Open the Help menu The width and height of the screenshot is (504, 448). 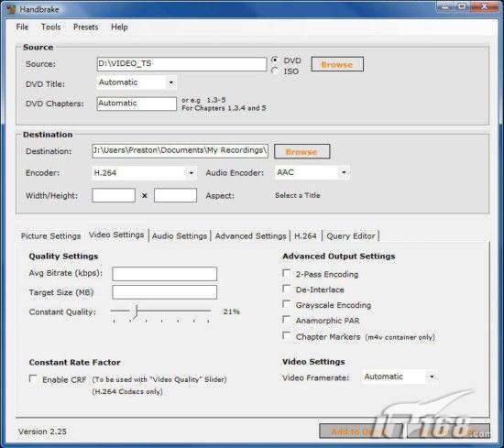pyautogui.click(x=119, y=27)
